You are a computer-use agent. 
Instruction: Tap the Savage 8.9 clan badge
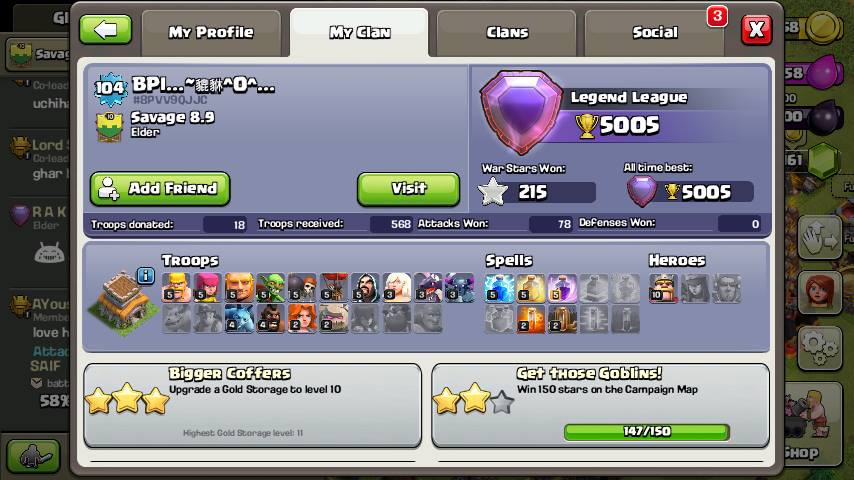(x=109, y=127)
